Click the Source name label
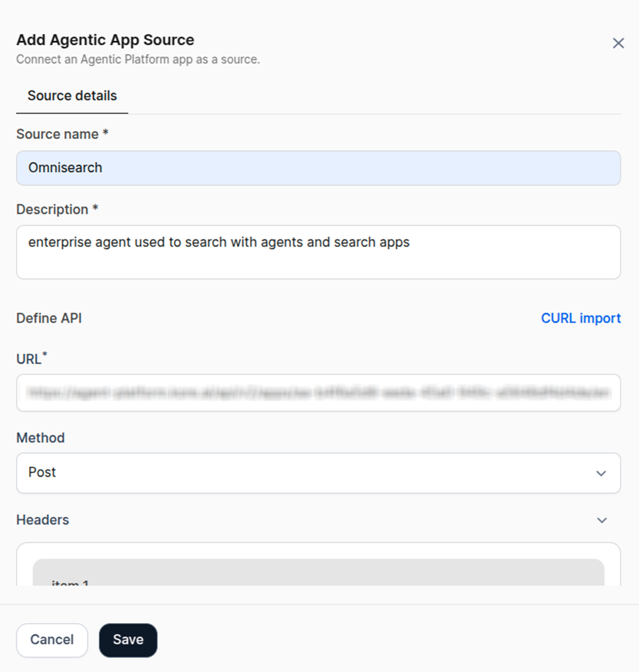 point(57,134)
